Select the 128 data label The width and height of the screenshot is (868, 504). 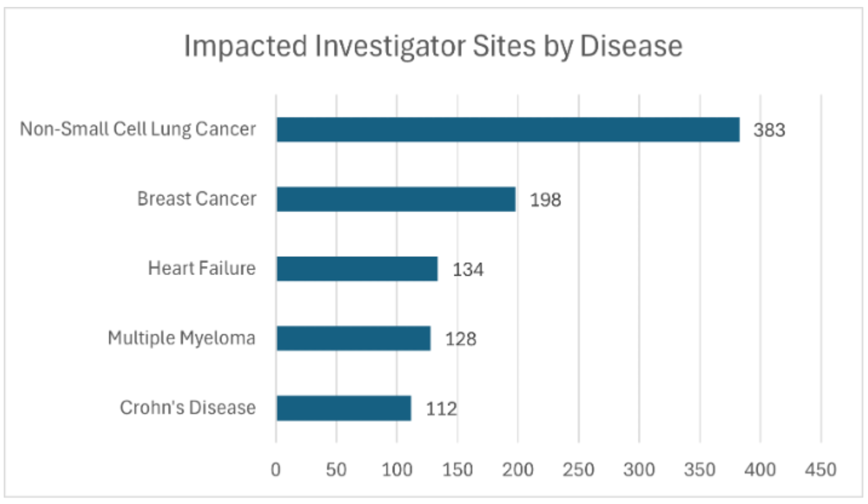(x=460, y=339)
